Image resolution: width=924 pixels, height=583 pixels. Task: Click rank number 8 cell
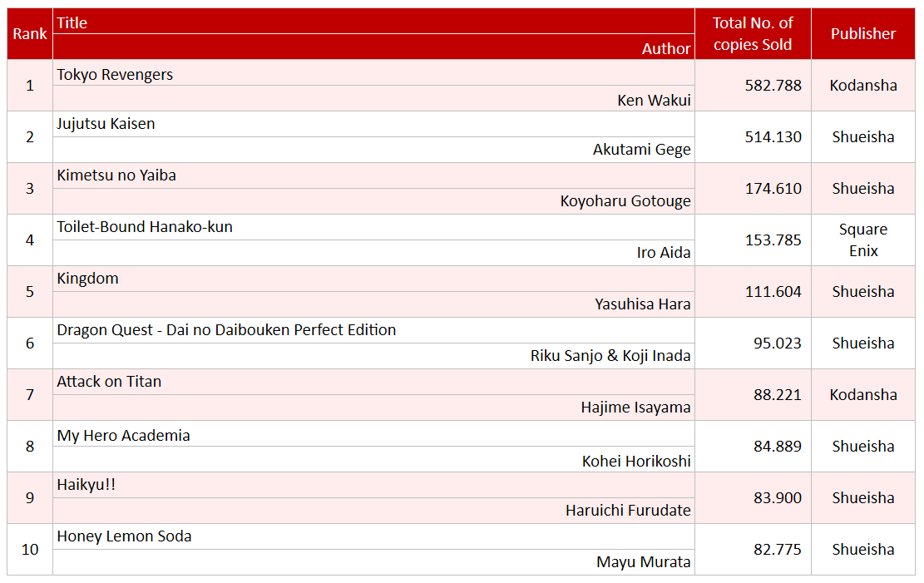click(30, 447)
